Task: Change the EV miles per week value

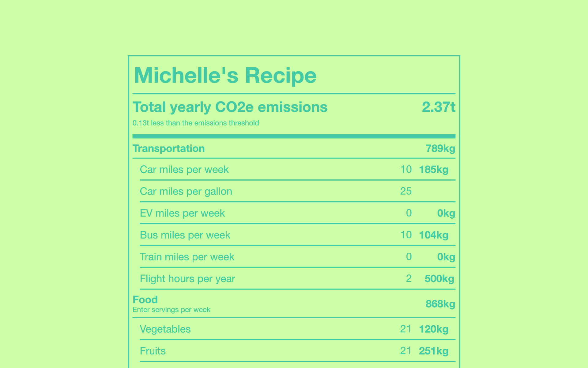Action: [x=409, y=213]
